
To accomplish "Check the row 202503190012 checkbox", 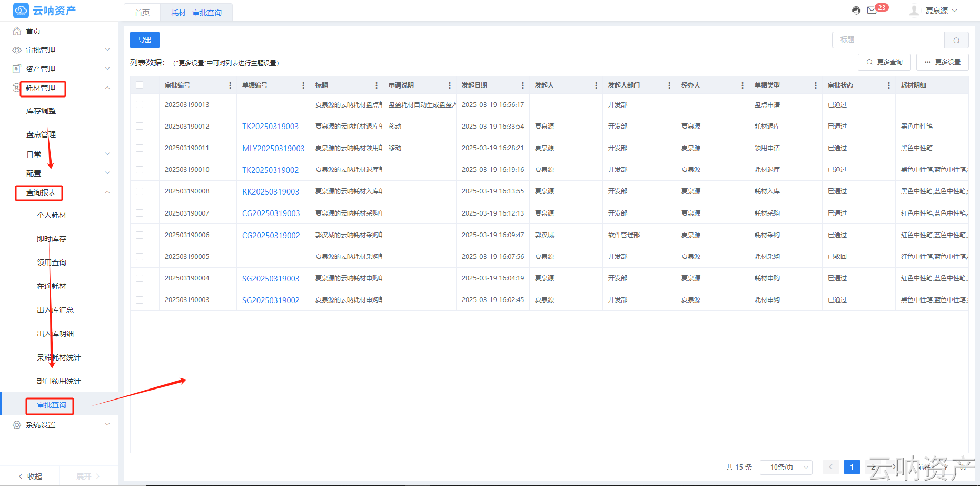I will [140, 126].
